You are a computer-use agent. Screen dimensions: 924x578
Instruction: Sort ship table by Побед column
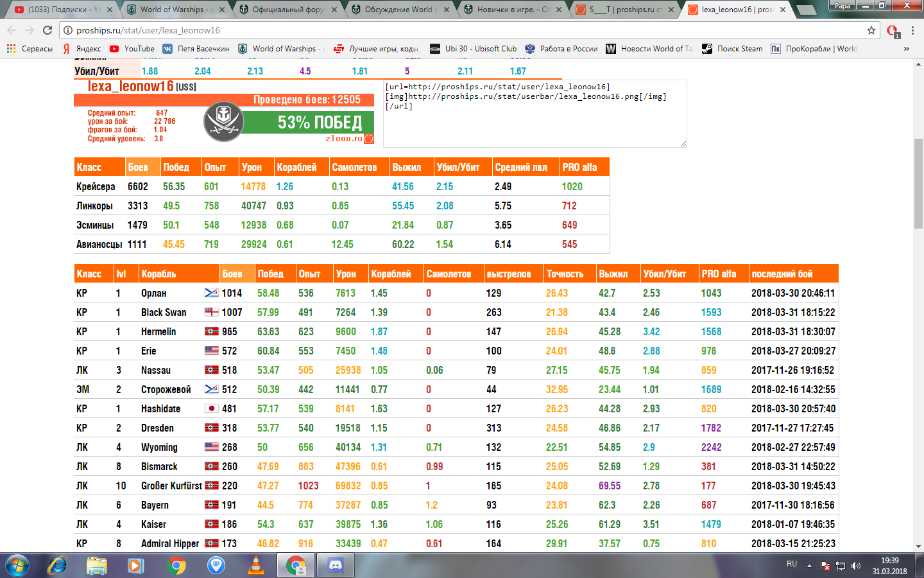point(275,274)
